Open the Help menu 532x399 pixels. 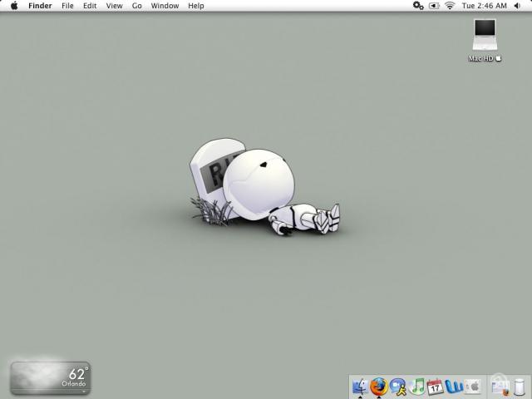coord(196,6)
